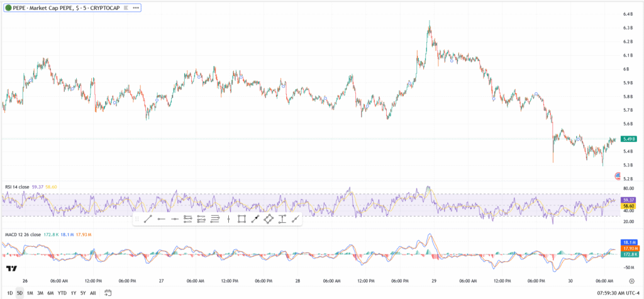Viewport: 644px width, 299px height.
Task: Grab the drawing toolbar's dotted drag handle
Action: pos(136,219)
